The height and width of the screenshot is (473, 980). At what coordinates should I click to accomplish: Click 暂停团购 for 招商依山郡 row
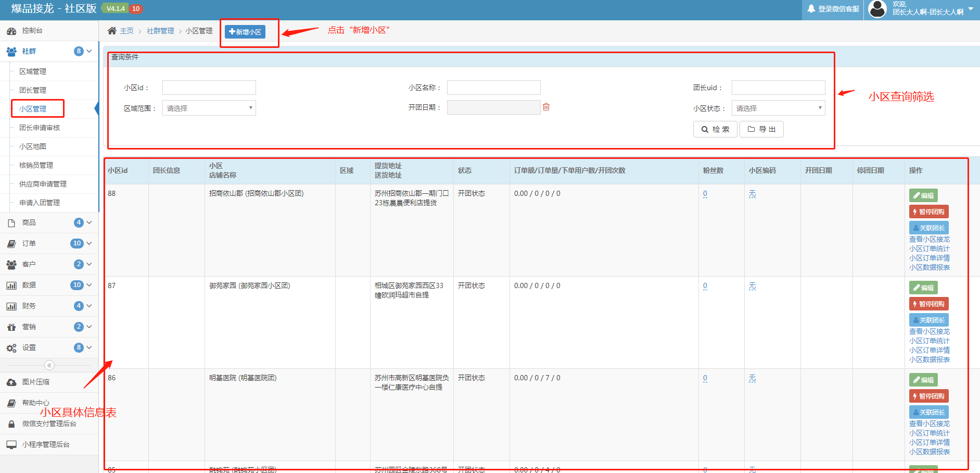coord(929,211)
